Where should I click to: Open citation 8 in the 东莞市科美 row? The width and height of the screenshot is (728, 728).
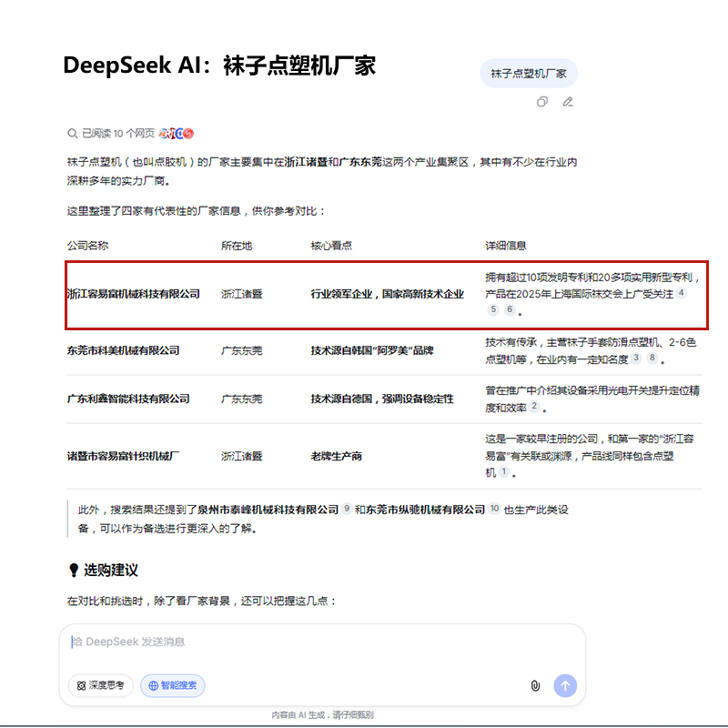tap(652, 358)
